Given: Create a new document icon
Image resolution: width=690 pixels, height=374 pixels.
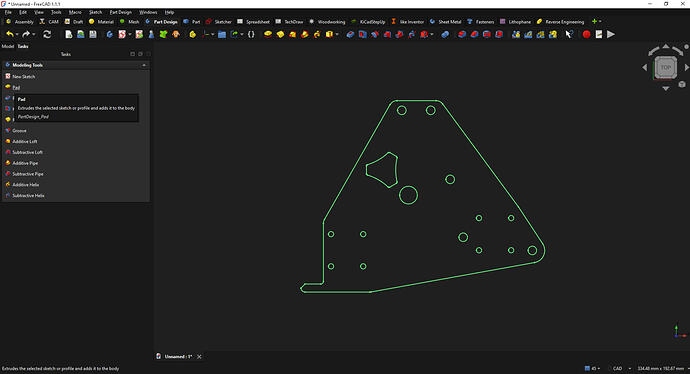Looking at the screenshot, I should (x=68, y=34).
